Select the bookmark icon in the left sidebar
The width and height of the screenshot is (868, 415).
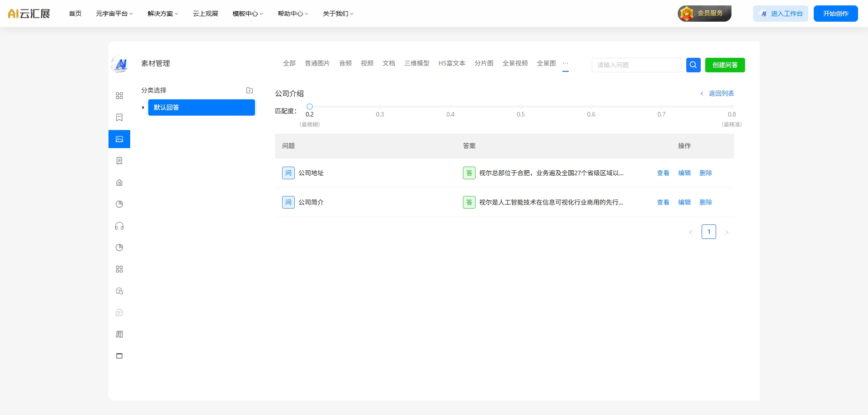tap(119, 117)
